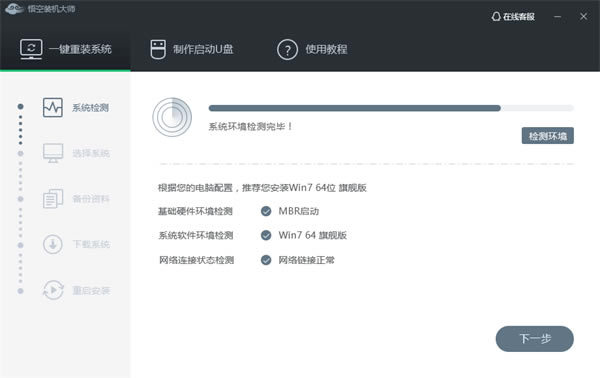Click the USB drive icon in header

[x=158, y=49]
